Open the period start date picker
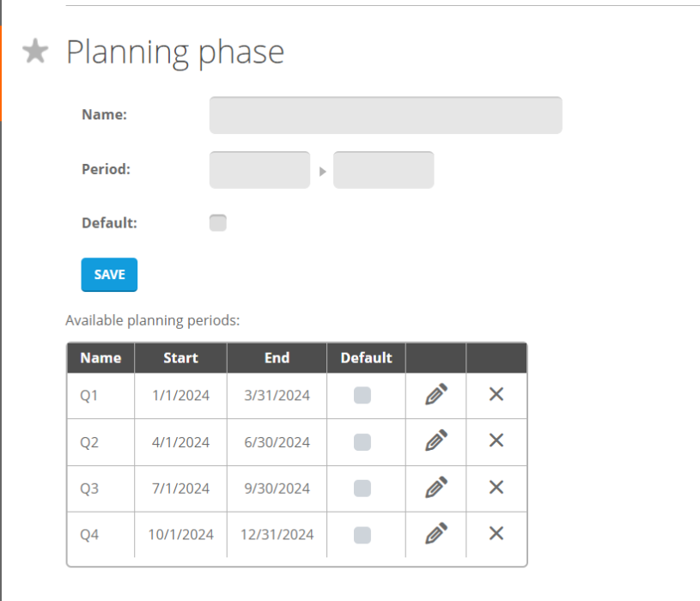Screen dimensions: 700x601 pos(259,169)
